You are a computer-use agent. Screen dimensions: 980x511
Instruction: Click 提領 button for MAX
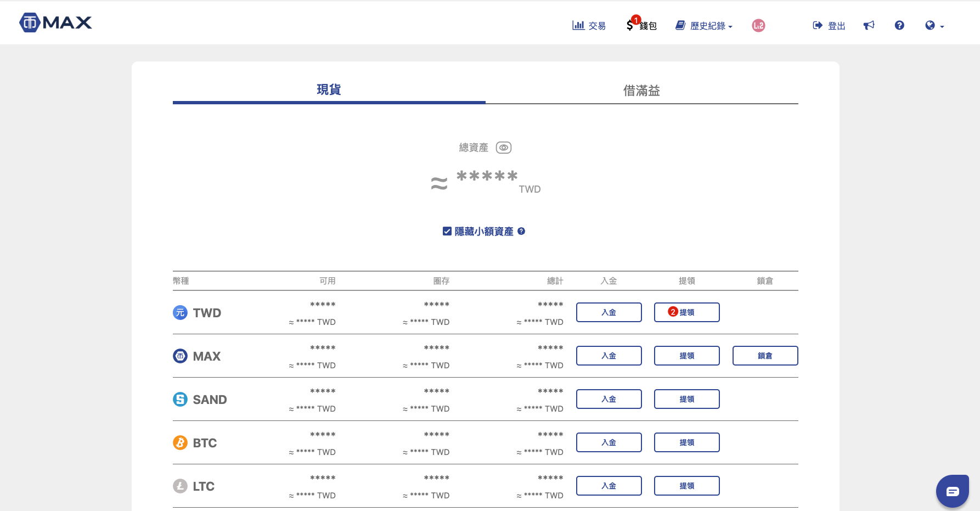click(687, 356)
